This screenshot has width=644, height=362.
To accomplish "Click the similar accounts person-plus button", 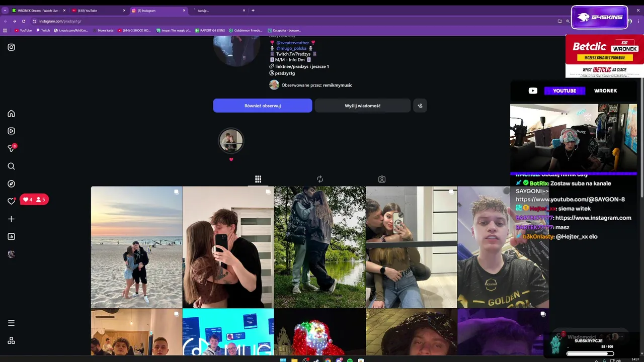I will coord(420,106).
